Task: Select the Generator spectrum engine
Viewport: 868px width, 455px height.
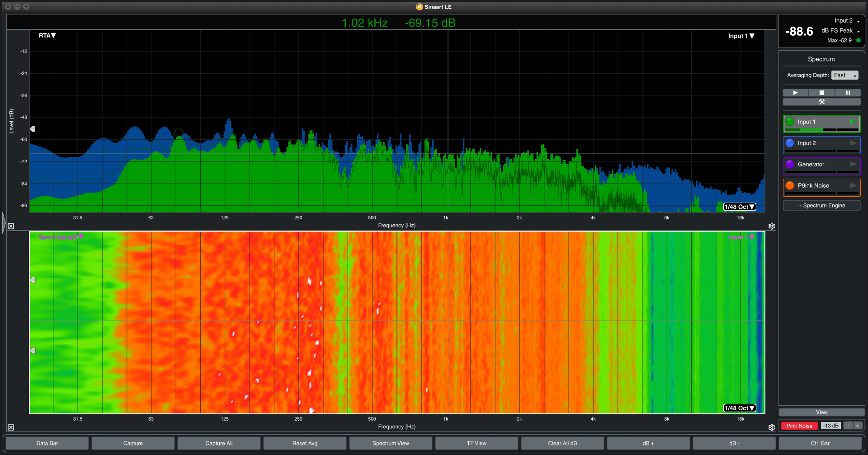Action: coord(821,166)
